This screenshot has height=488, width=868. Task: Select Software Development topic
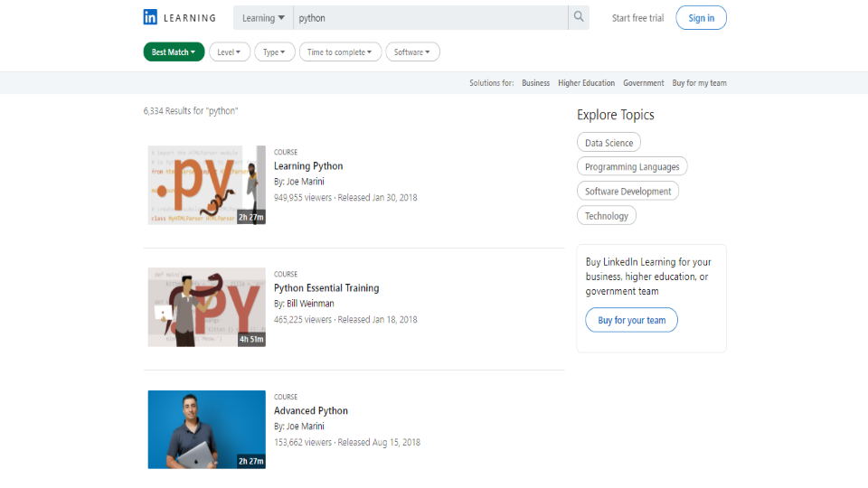pos(627,191)
